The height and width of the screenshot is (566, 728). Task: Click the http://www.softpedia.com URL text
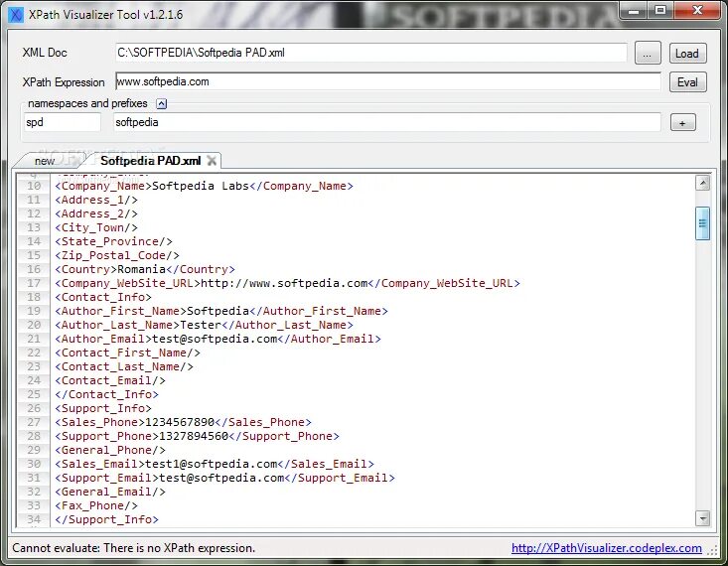284,284
